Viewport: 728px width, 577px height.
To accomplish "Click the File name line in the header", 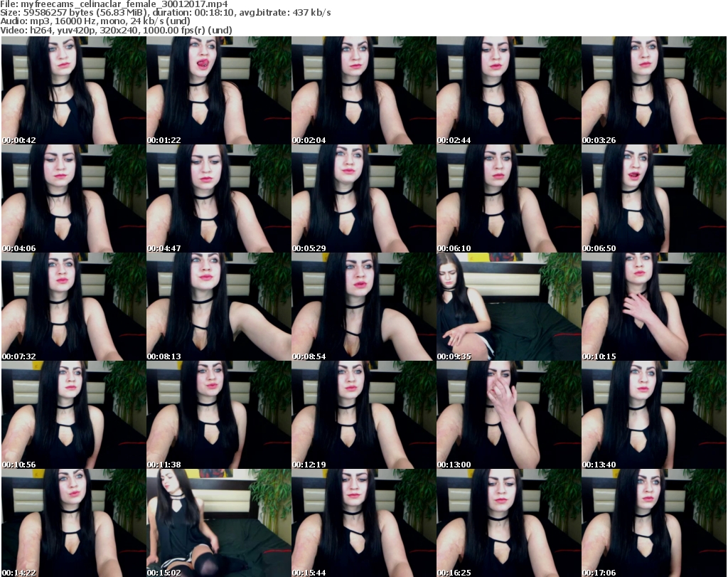I will (x=114, y=4).
